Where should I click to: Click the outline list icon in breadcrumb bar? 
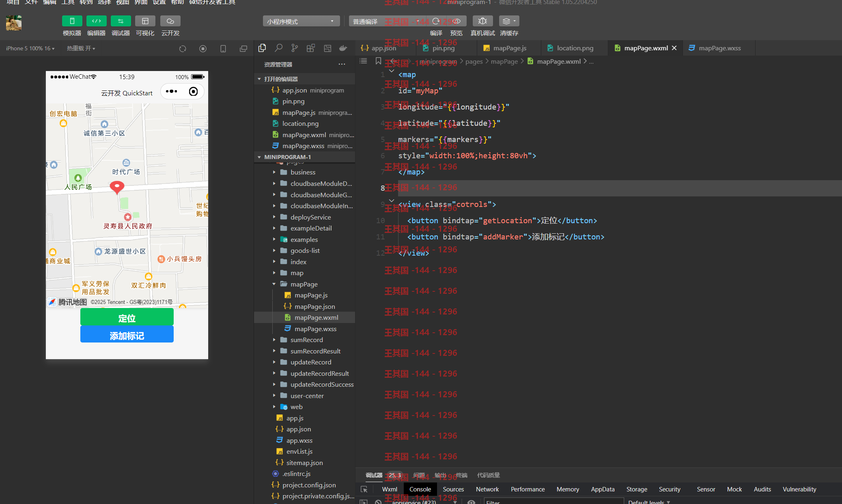363,61
